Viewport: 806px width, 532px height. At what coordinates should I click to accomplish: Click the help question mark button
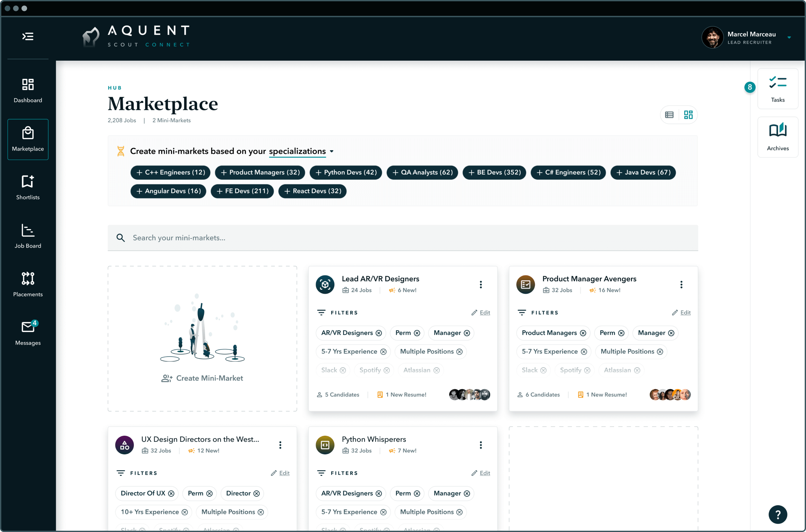coord(777,514)
